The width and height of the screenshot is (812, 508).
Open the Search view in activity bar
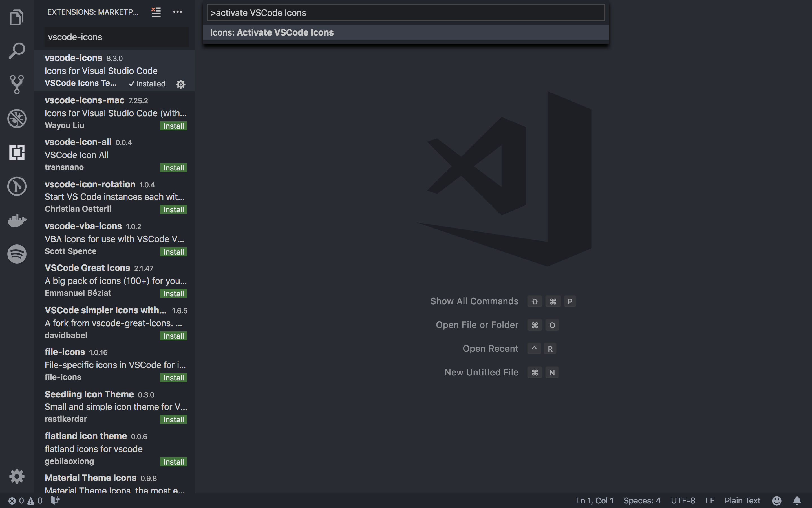17,51
